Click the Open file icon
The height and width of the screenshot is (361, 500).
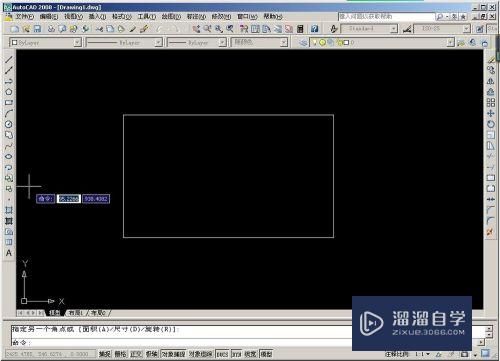pyautogui.click(x=26, y=29)
